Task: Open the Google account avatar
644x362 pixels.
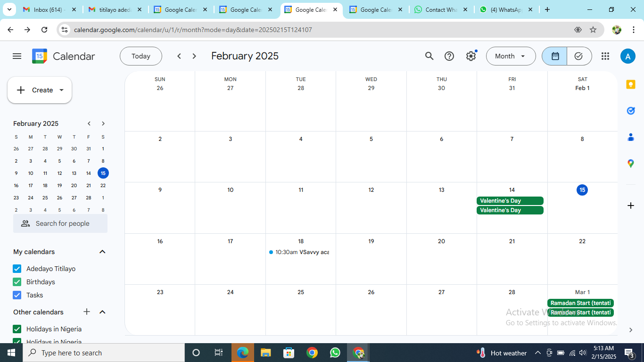Action: pyautogui.click(x=627, y=56)
